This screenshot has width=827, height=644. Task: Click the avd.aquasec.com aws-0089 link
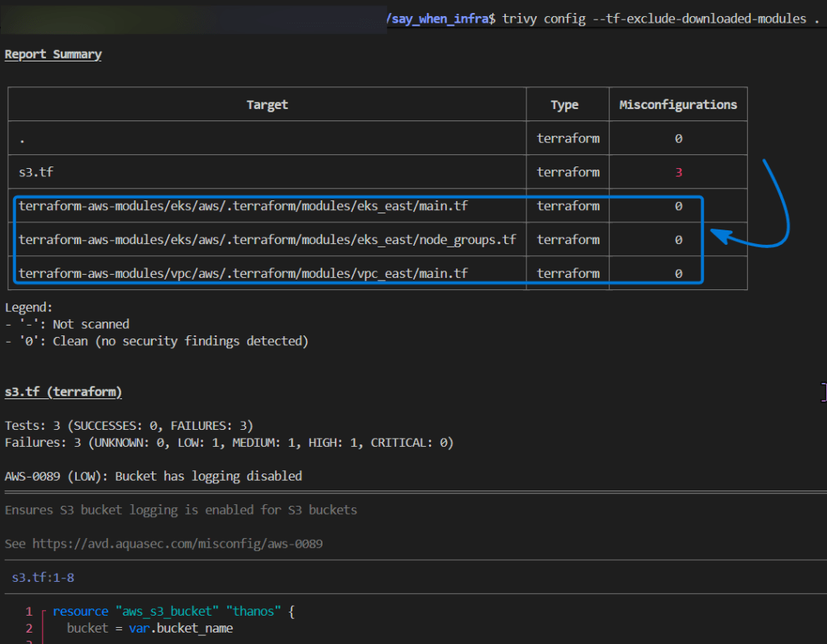177,543
